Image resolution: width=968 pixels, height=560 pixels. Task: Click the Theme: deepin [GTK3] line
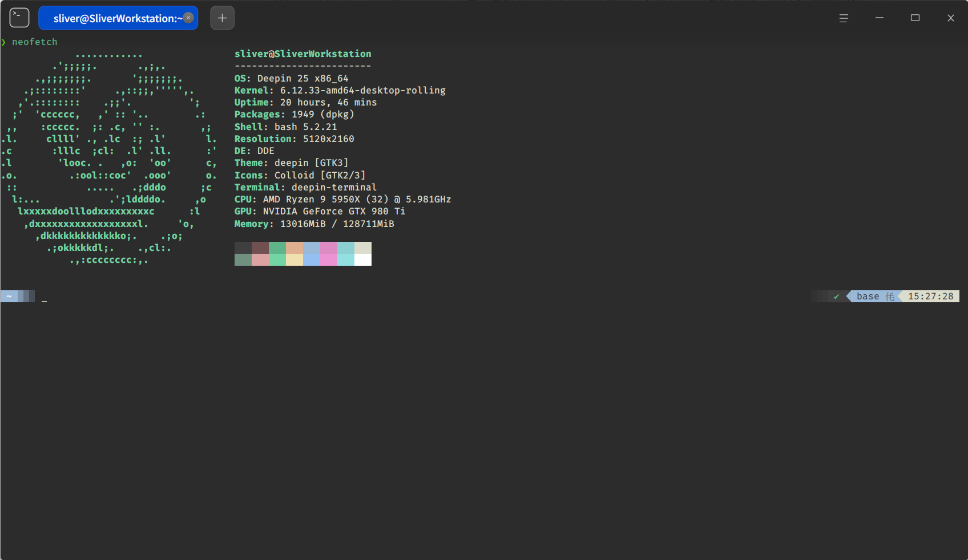coord(292,163)
